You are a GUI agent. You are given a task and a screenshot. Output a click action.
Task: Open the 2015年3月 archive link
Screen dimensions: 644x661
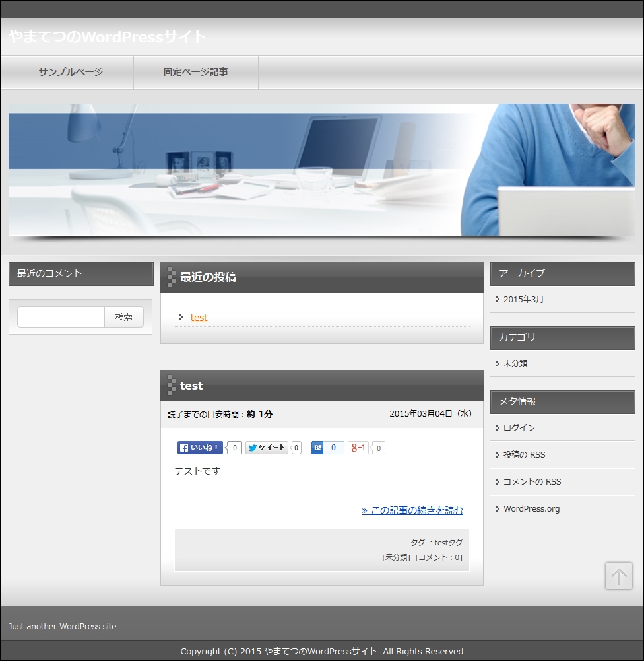(523, 299)
